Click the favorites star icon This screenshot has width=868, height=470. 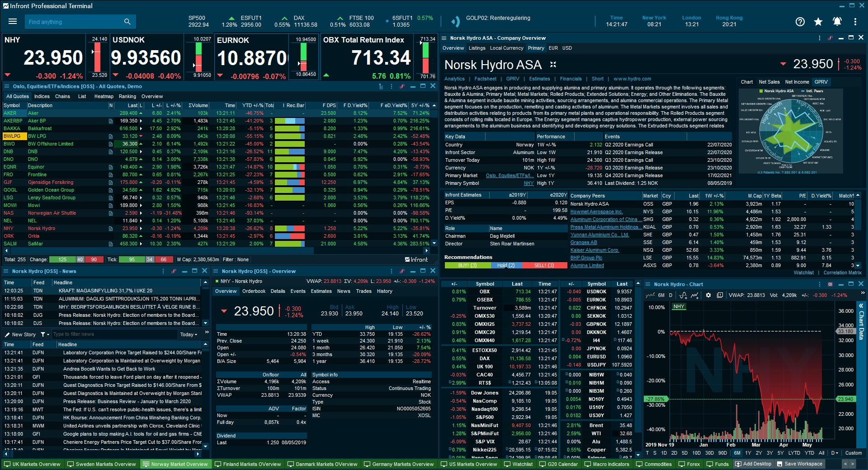tap(818, 22)
